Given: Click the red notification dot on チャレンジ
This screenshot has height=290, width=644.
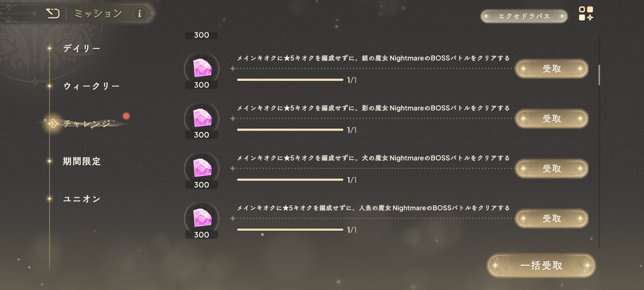Looking at the screenshot, I should coord(126,116).
